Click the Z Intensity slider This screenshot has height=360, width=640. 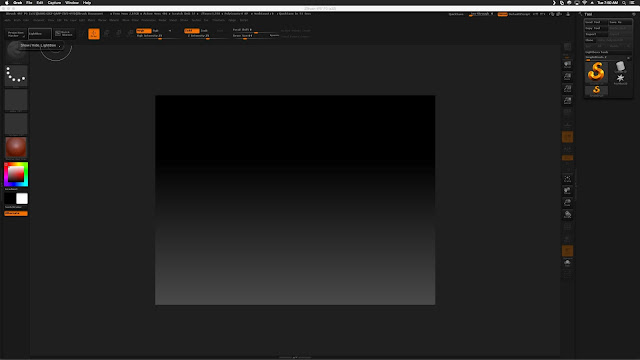click(x=207, y=36)
